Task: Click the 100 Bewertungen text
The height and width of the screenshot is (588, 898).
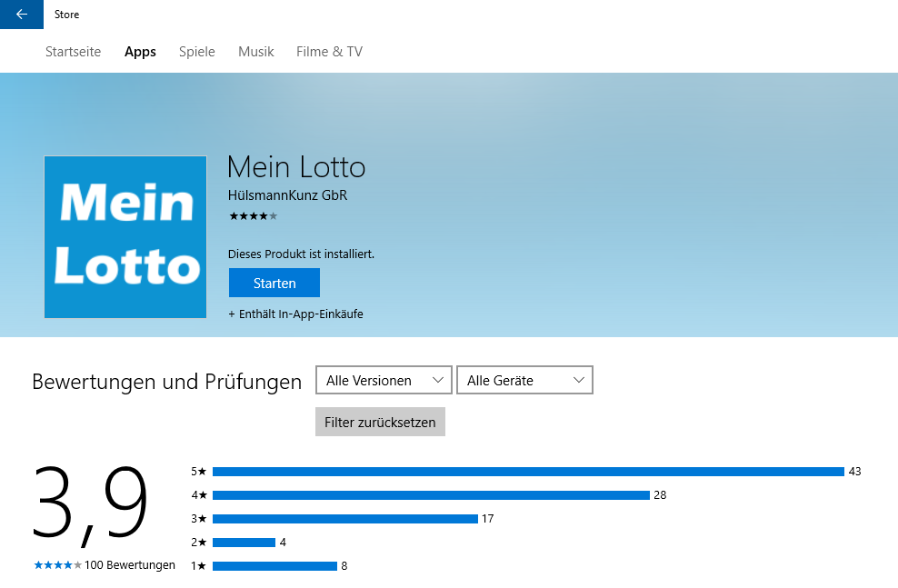Action: click(x=130, y=565)
